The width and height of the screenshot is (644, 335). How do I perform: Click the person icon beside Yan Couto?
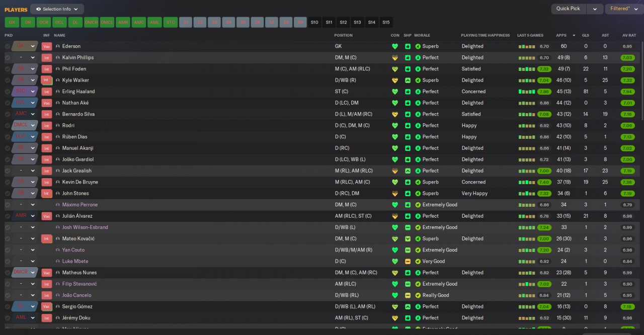58,250
